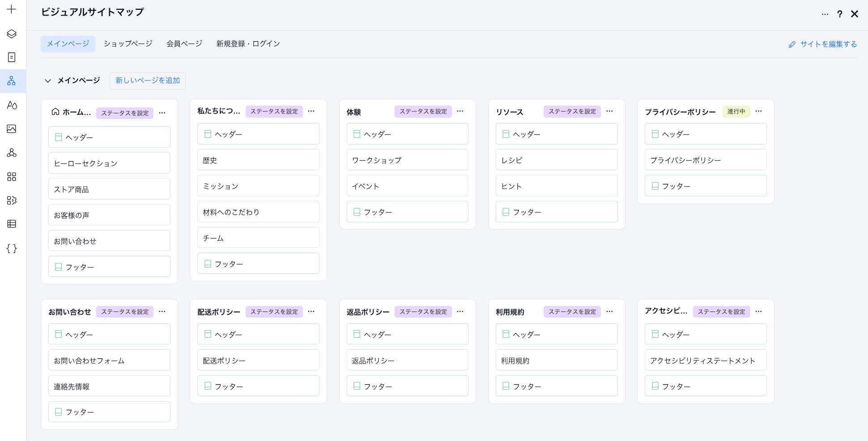Open the curly-braces code icon in sidebar
Viewport: 868px width, 441px height.
(12, 248)
